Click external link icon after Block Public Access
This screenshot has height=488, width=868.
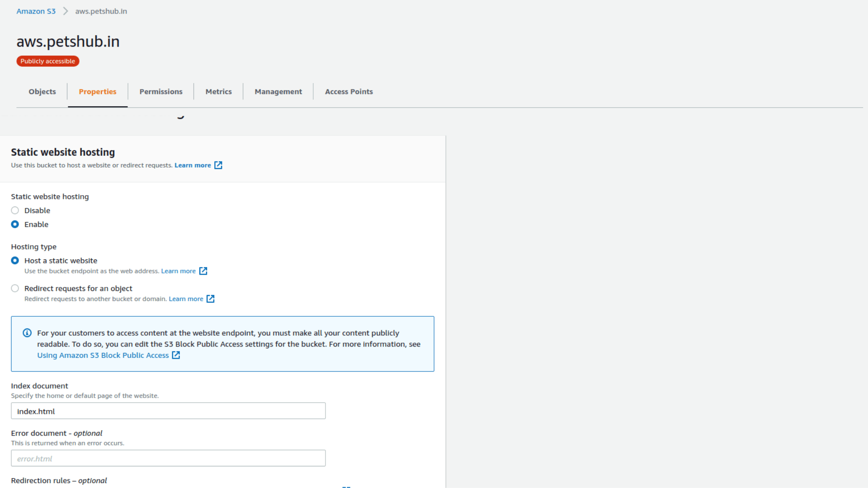point(176,356)
